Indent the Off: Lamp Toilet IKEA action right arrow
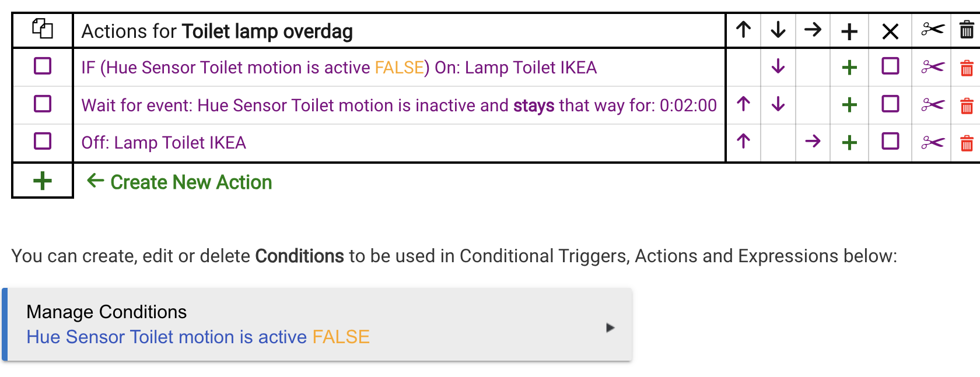 coord(813,141)
